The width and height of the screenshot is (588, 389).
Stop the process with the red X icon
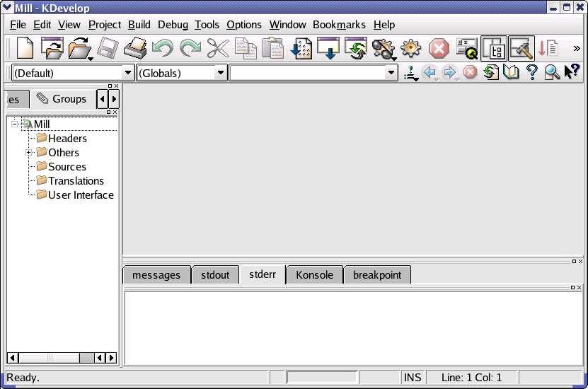coord(439,48)
